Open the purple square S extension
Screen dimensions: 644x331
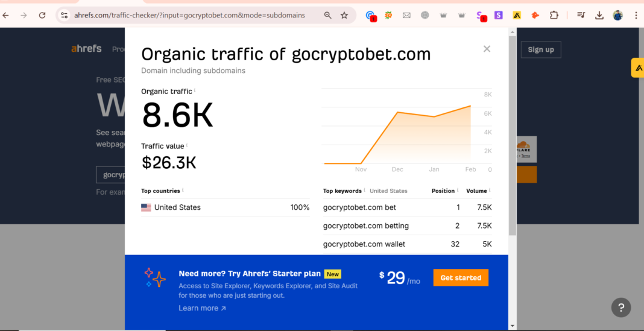498,15
